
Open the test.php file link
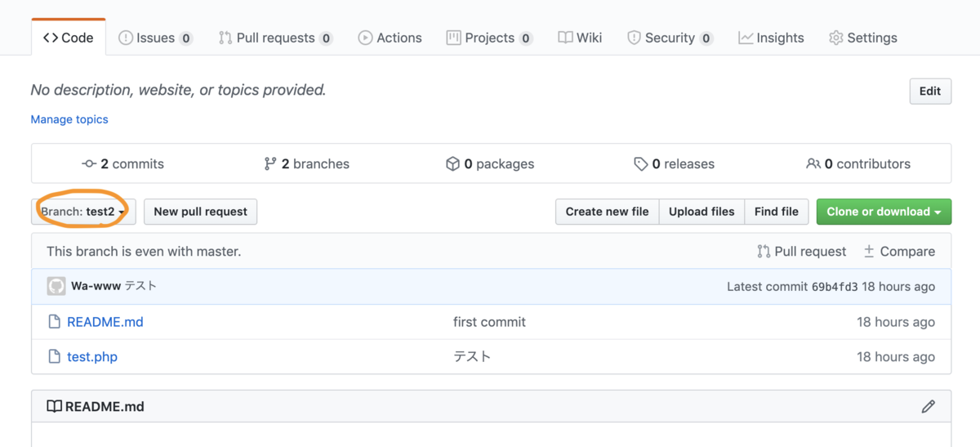click(x=92, y=356)
